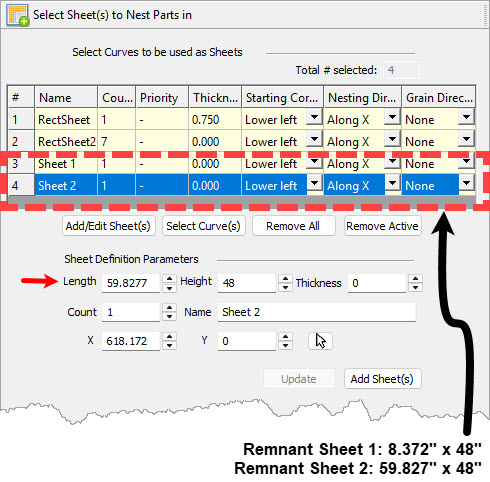Open Nesting Direction dropdown for Sheet 1 row
The height and width of the screenshot is (482, 490).
392,161
